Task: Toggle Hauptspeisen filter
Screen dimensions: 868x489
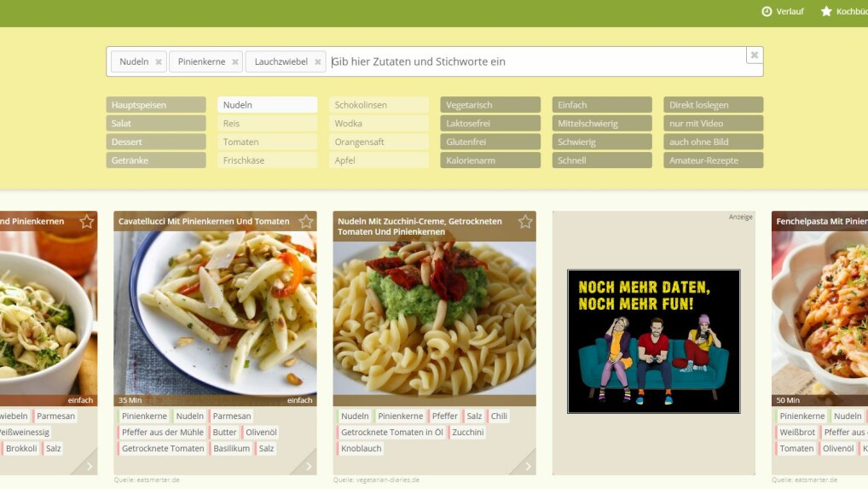Action: tap(156, 105)
